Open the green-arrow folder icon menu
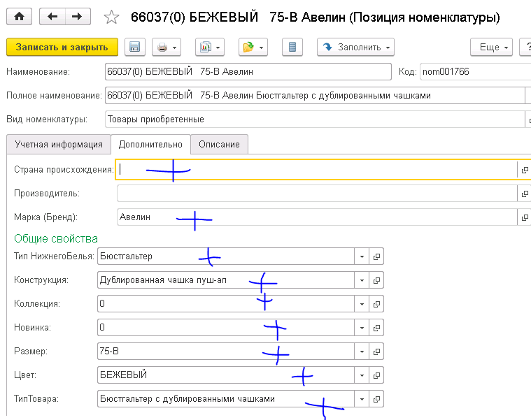 253,48
